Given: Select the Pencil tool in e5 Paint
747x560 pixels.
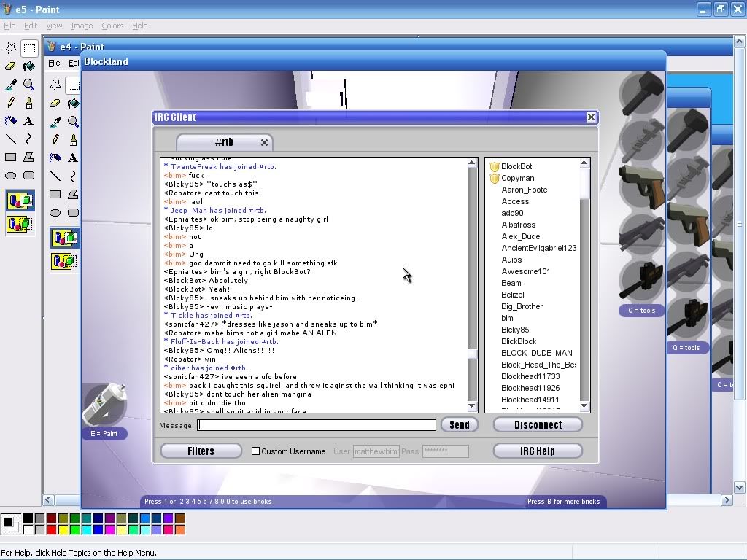Looking at the screenshot, I should pos(10,103).
